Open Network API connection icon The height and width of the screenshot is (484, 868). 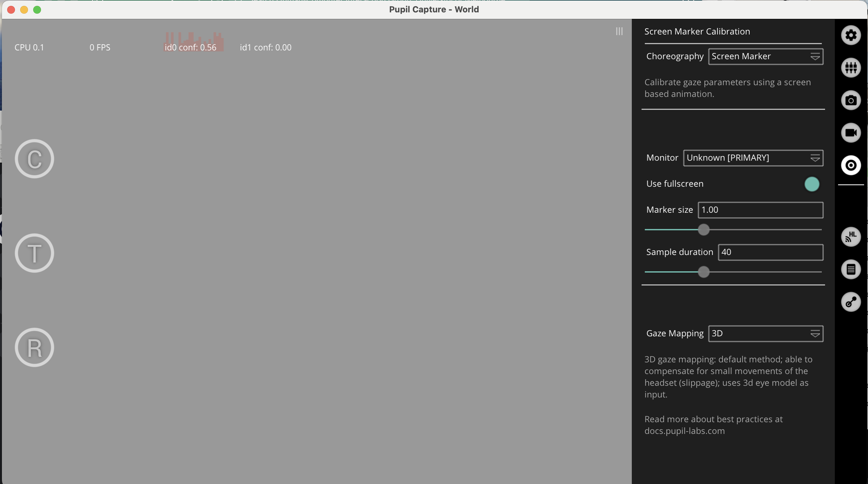click(x=851, y=302)
